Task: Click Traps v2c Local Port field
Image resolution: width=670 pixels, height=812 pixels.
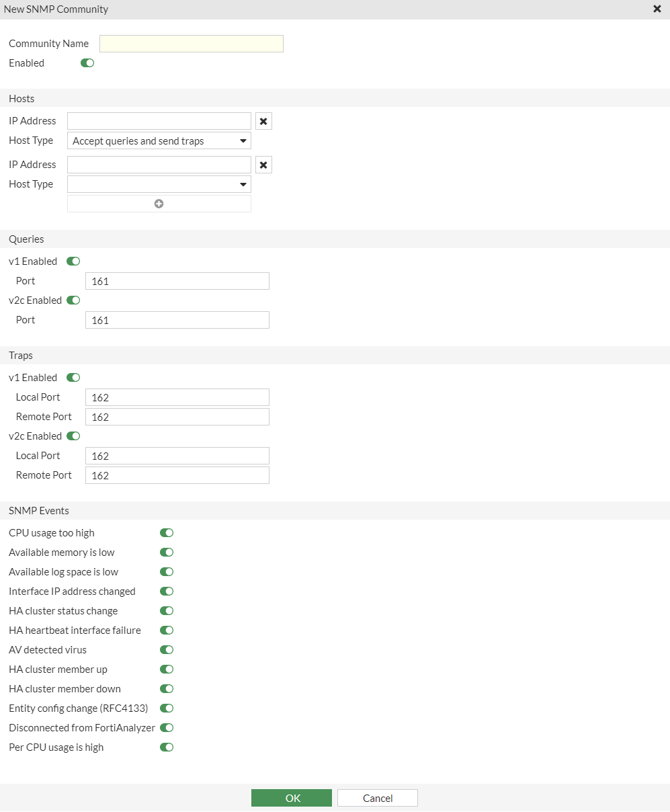Action: 177,456
